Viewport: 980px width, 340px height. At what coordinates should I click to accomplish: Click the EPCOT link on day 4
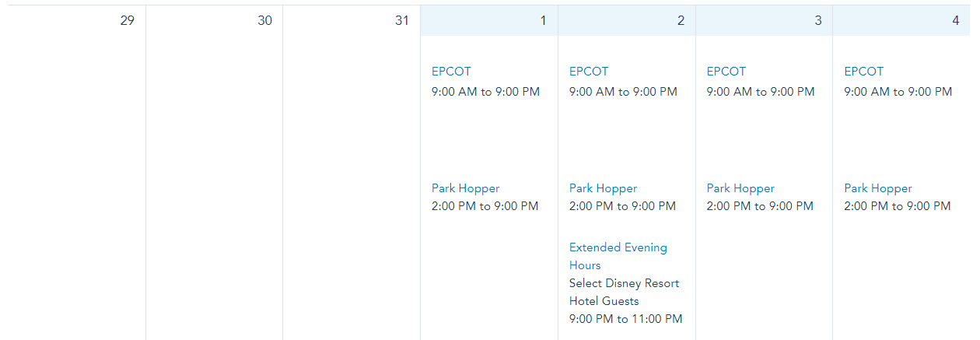click(x=864, y=72)
